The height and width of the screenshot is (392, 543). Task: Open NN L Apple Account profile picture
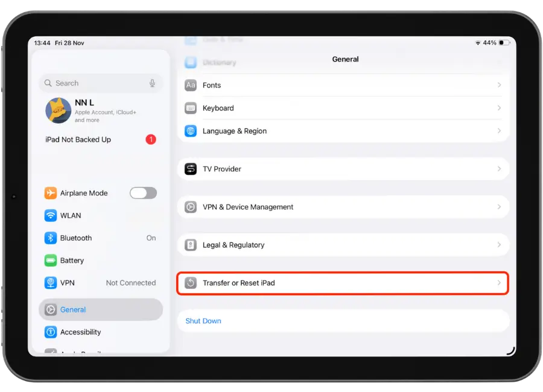click(59, 111)
